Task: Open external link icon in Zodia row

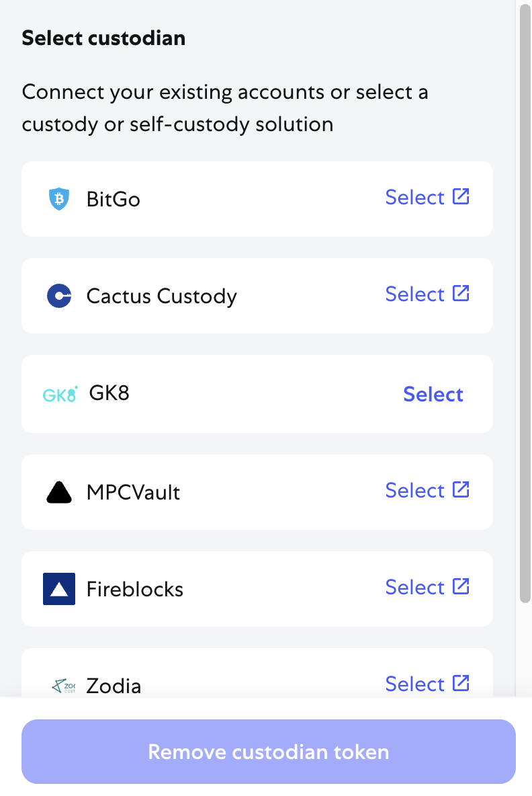Action: [x=461, y=683]
